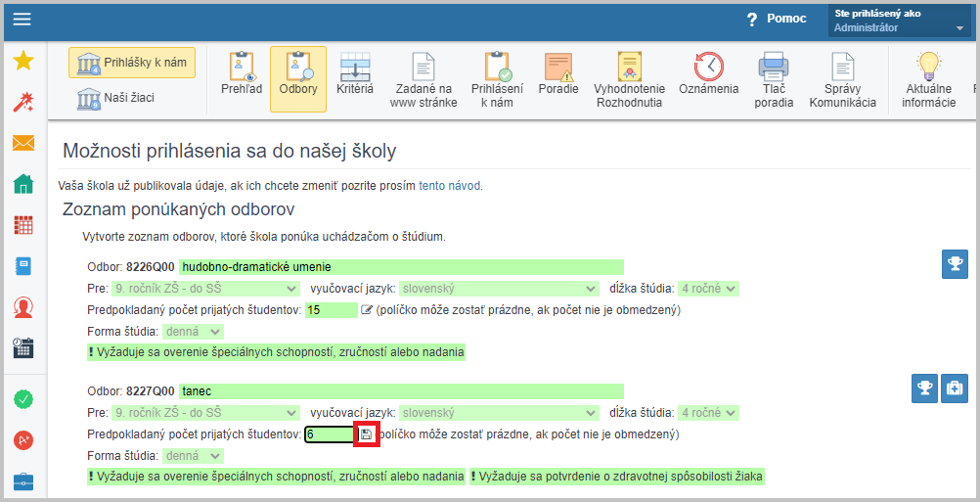Click special abilities notice under tanec
This screenshot has height=502, width=980.
276,477
